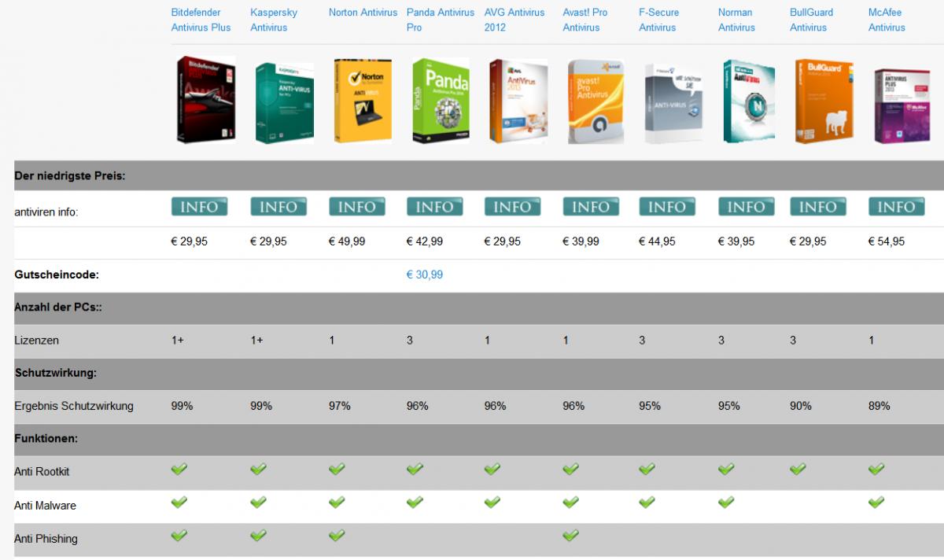Open the BullGuard Antivirus heading link
The height and width of the screenshot is (560, 944).
[812, 20]
